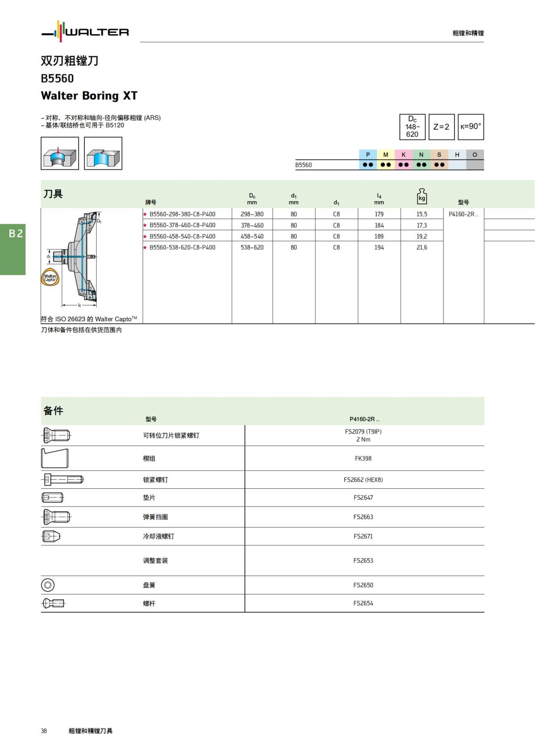The width and height of the screenshot is (535, 756).
Task: Click the FS2653 part number
Action: tap(363, 560)
